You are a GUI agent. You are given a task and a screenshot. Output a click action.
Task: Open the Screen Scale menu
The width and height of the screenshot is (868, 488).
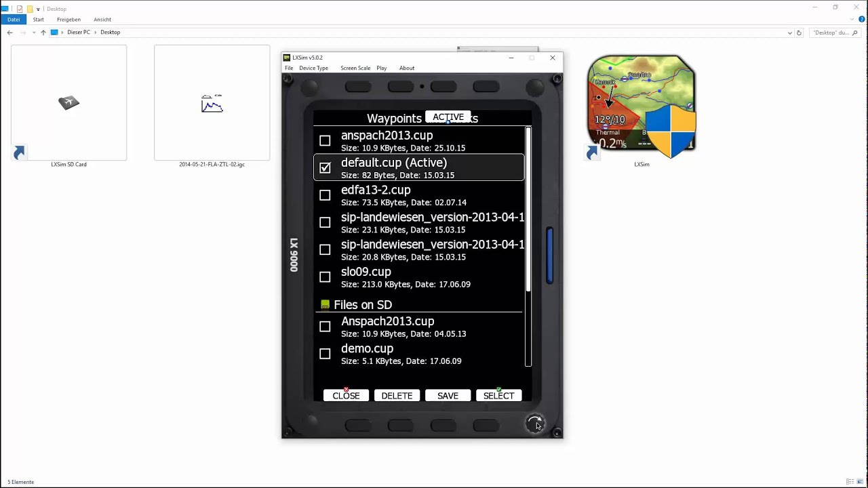pyautogui.click(x=355, y=68)
